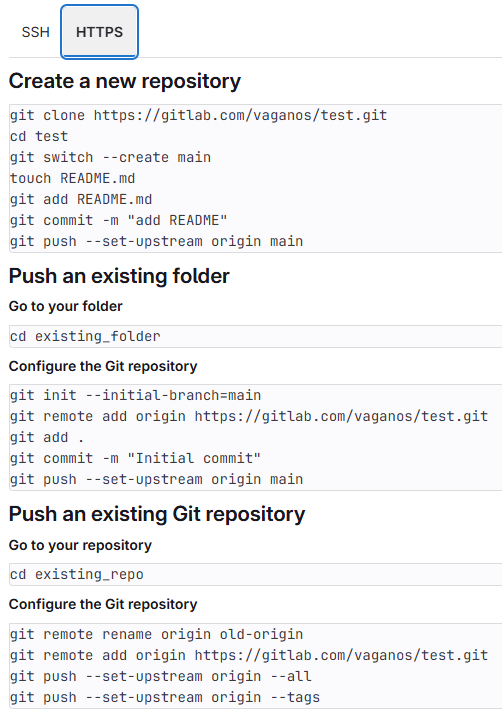Click the 'Push an existing Git repository' heading
This screenshot has height=718, width=502.
pos(157,514)
